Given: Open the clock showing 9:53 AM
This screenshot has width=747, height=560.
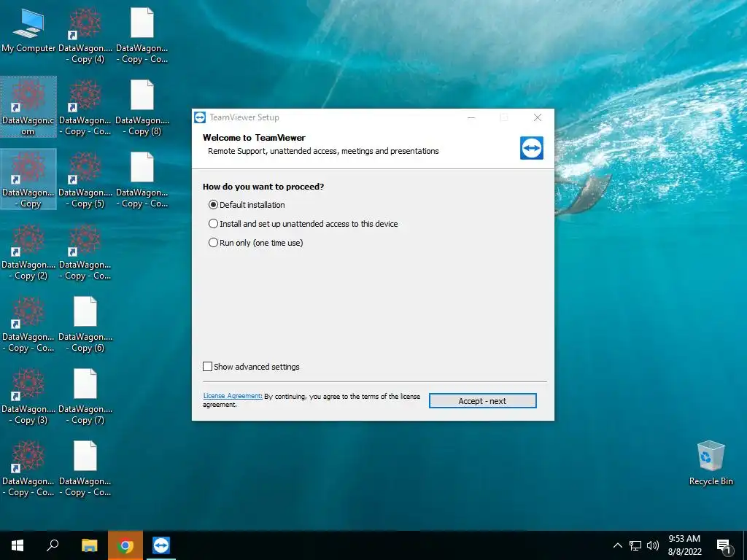Looking at the screenshot, I should (684, 545).
